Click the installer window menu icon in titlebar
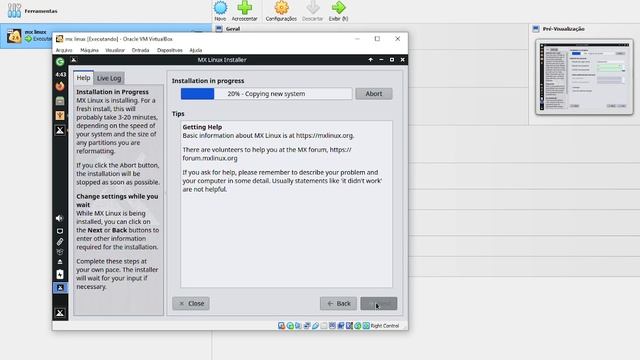 (74, 60)
